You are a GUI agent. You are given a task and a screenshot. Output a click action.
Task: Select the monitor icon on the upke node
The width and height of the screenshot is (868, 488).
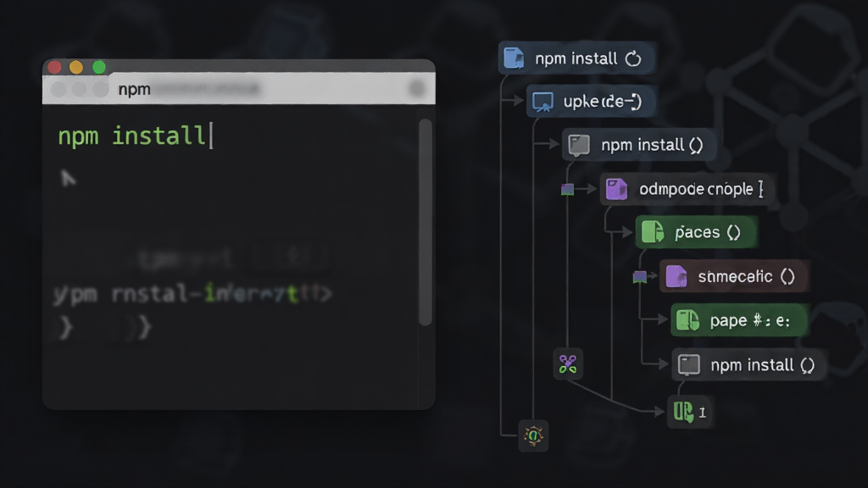pos(542,102)
